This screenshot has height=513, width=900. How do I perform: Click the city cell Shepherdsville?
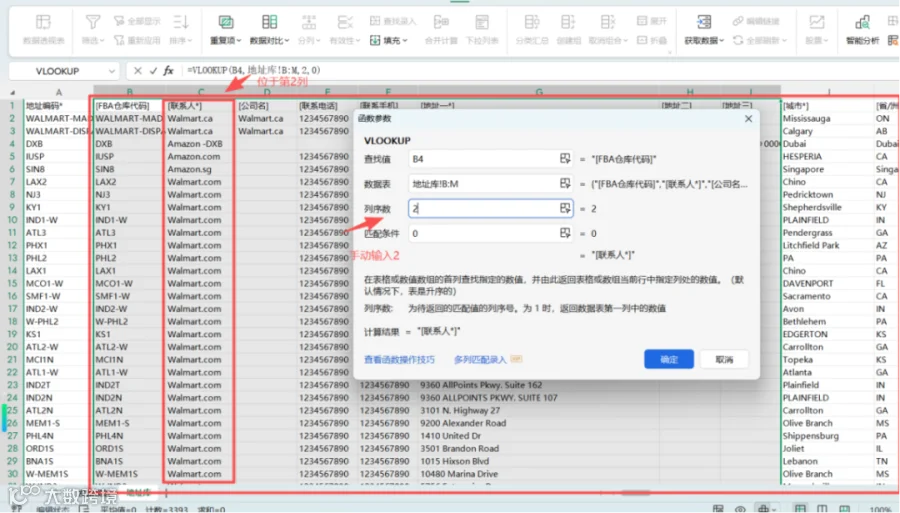coord(827,207)
